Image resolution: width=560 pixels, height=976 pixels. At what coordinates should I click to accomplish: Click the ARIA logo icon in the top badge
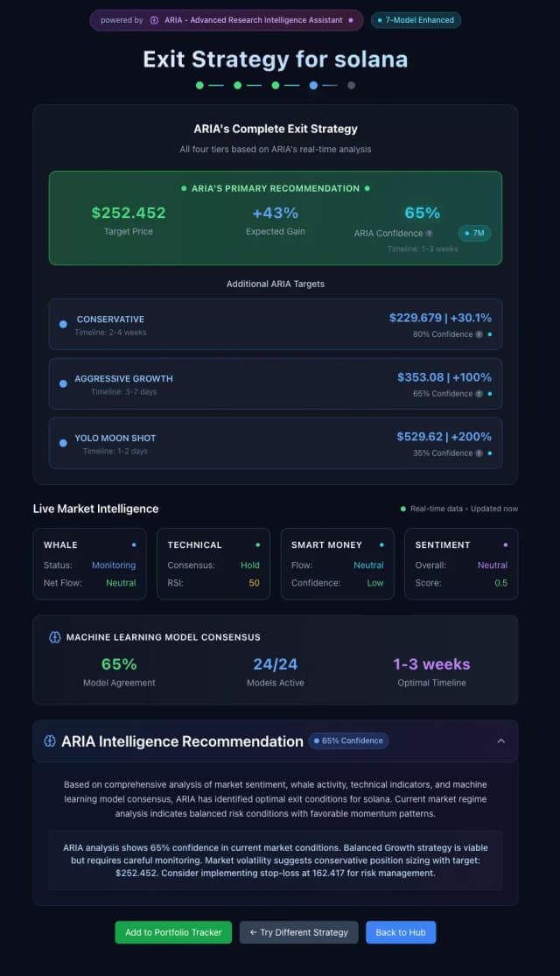pyautogui.click(x=154, y=20)
